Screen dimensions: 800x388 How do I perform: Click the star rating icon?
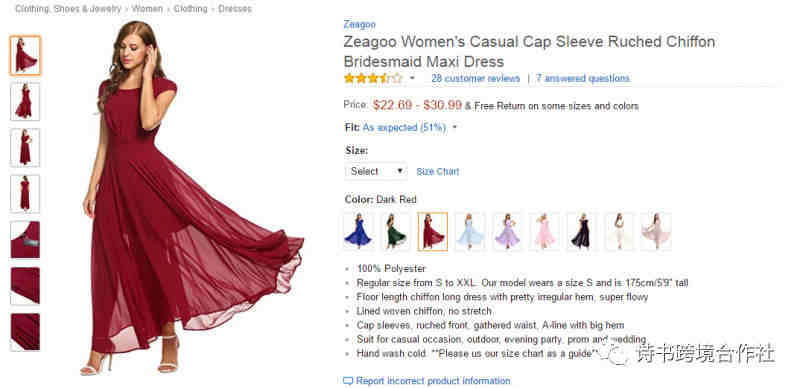click(x=373, y=78)
